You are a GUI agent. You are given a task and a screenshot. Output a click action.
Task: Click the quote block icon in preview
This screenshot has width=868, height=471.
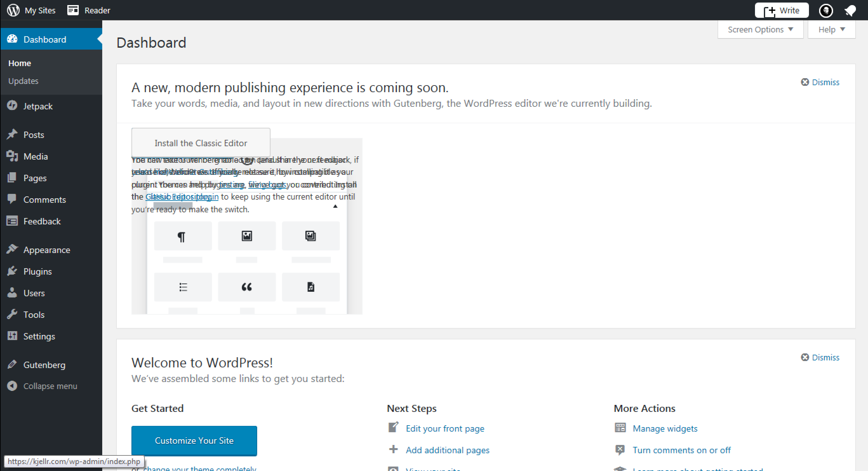(247, 287)
